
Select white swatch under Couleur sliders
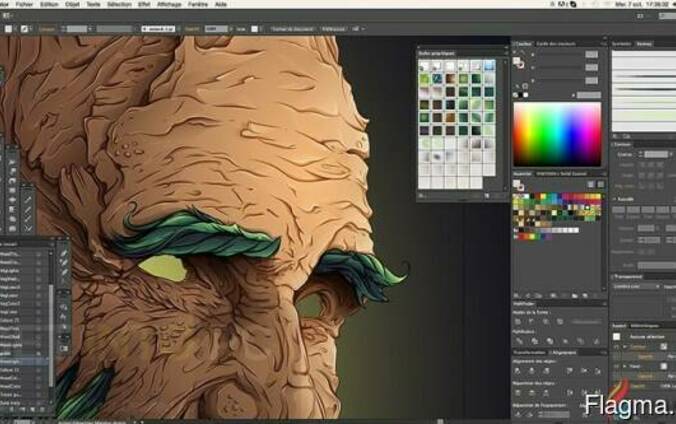(x=526, y=95)
